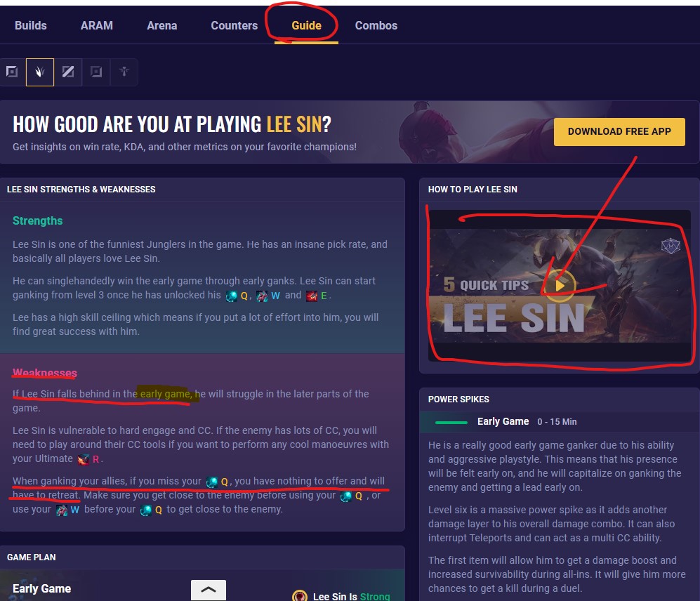Select the Bot lane role icon
Image resolution: width=700 pixels, height=601 pixels.
96,72
